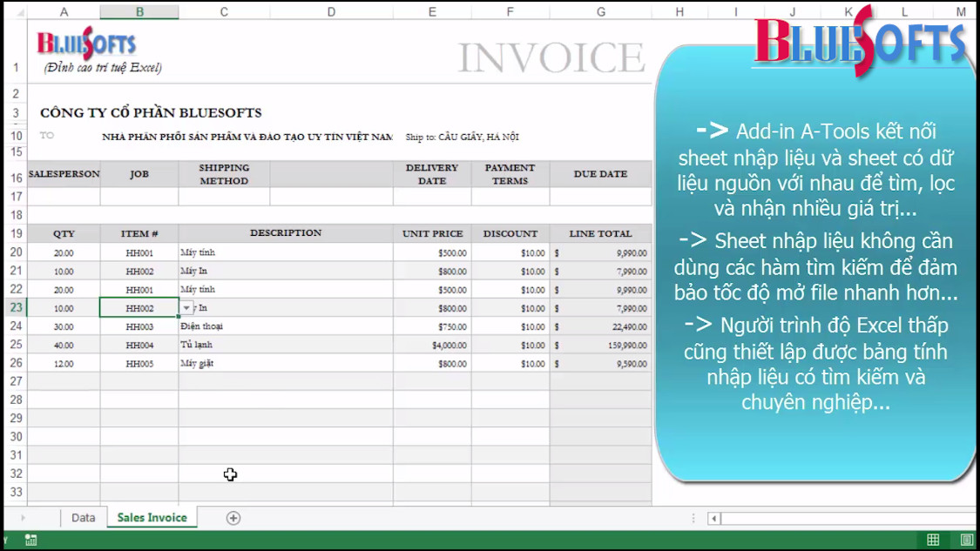Switch to the Data sheet tab
This screenshot has height=551, width=980.
click(83, 517)
